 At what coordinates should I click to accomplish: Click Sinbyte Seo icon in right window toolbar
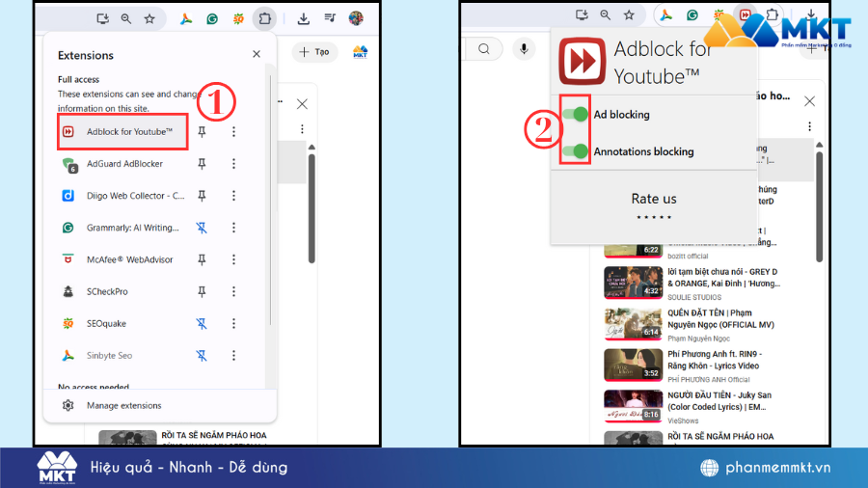tap(666, 15)
